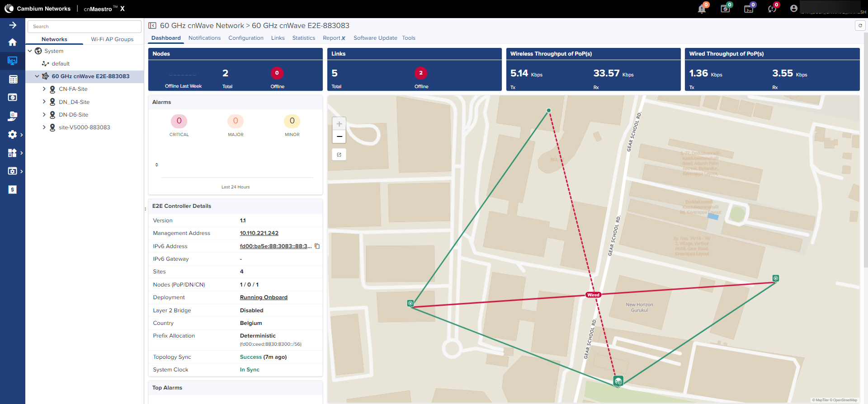868x404 pixels.
Task: Copy the IPv6 address with copy icon
Action: coord(317,246)
